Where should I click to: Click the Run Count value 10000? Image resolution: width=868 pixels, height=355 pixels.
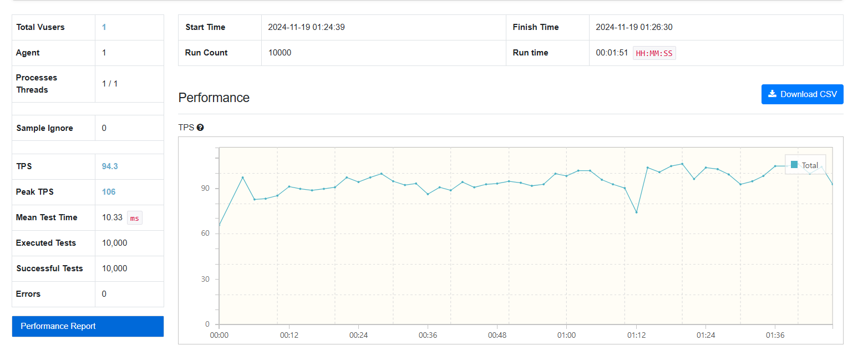pos(280,53)
